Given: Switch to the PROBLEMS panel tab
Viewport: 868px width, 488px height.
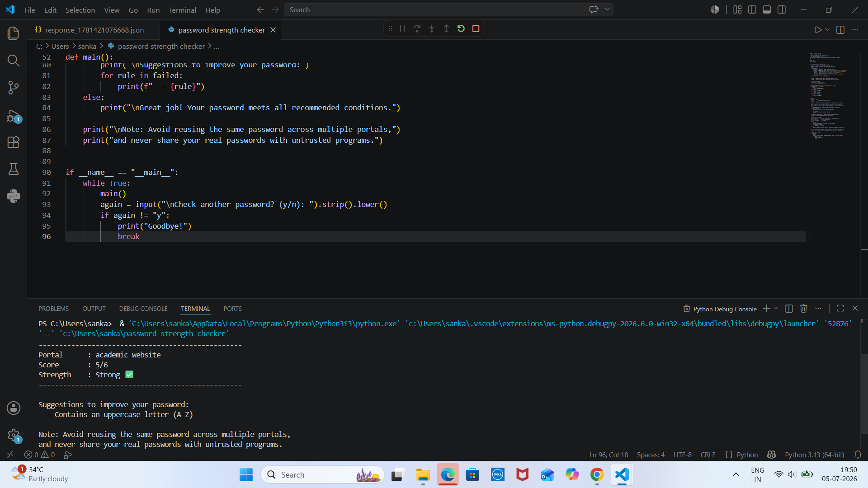Looking at the screenshot, I should (x=53, y=309).
